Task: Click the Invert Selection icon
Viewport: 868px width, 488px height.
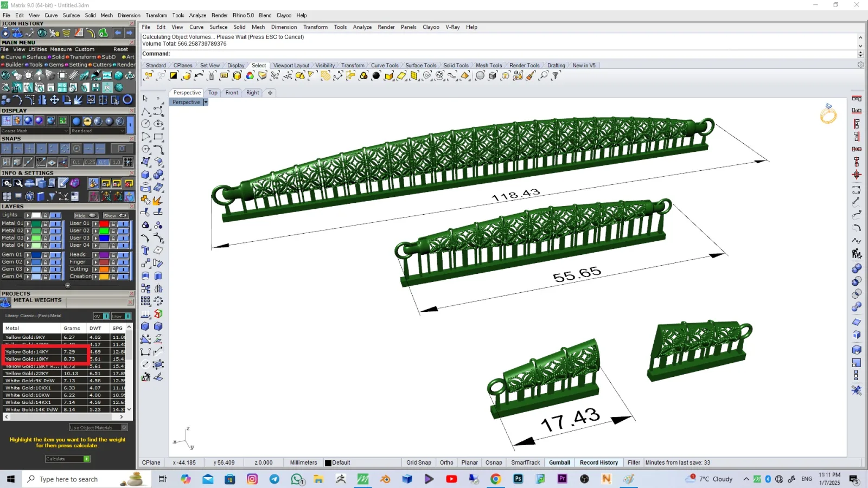Action: tap(174, 76)
